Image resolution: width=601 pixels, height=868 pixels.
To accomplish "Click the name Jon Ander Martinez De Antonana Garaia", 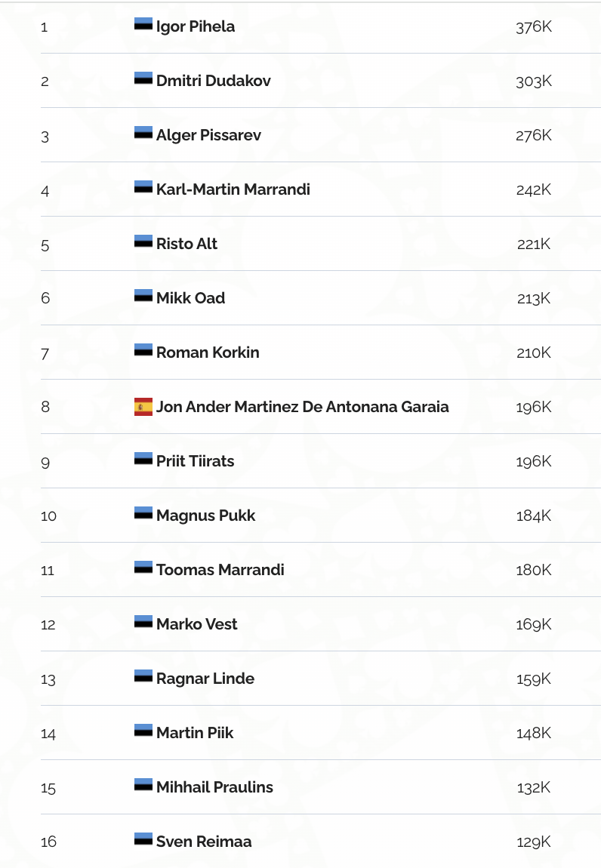I will (x=302, y=407).
